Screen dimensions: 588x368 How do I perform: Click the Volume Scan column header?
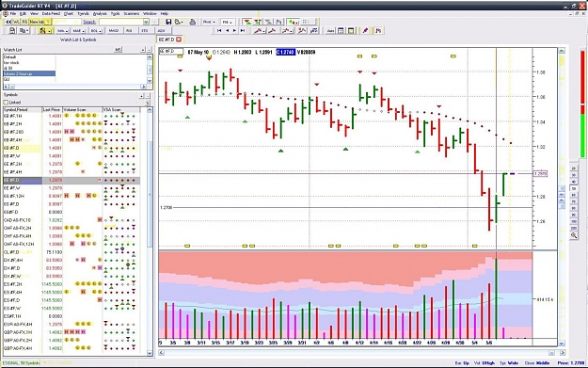pyautogui.click(x=82, y=109)
